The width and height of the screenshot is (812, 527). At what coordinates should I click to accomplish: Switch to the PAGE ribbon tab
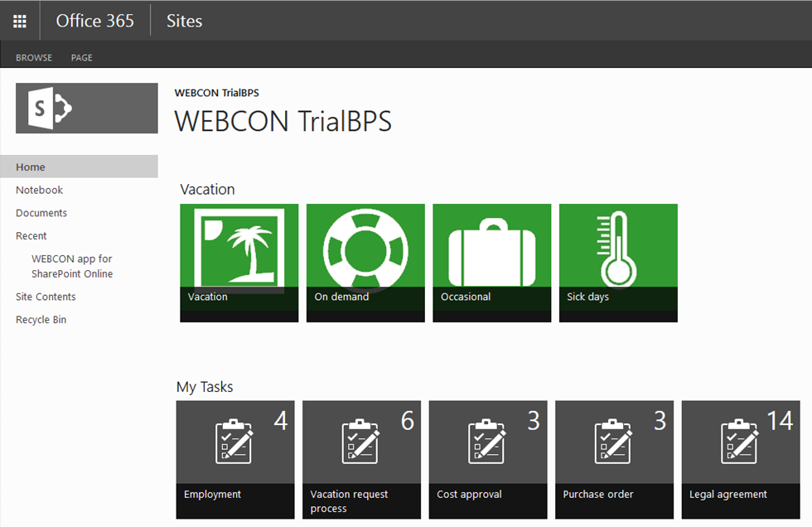coord(82,57)
